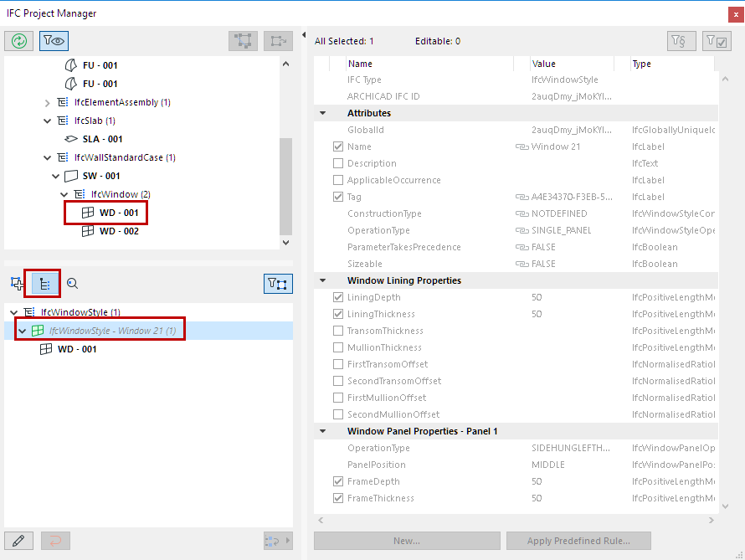
Task: Select WD - 001 under IfcWindowStyle
Action: 77,349
